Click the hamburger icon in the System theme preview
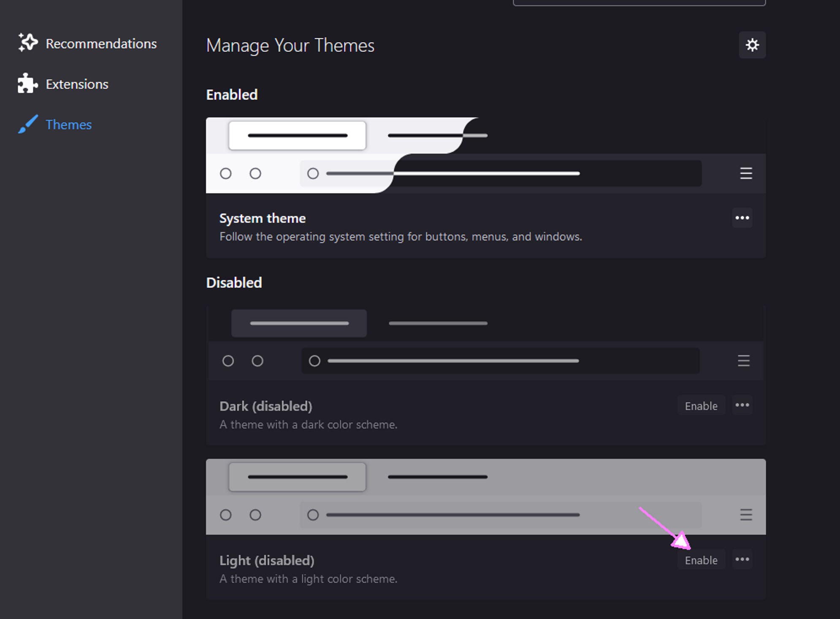Screen dimensions: 840x619 click(x=745, y=173)
